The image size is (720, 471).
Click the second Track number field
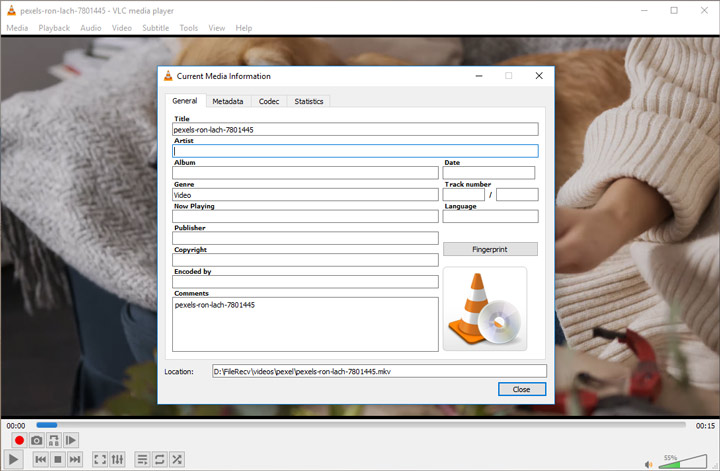coord(517,195)
